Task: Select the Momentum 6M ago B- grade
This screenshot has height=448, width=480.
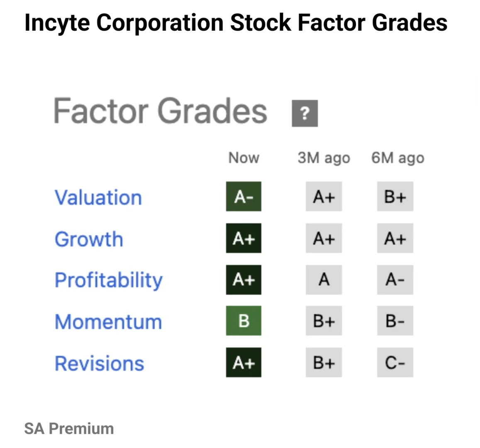Action: [x=395, y=321]
